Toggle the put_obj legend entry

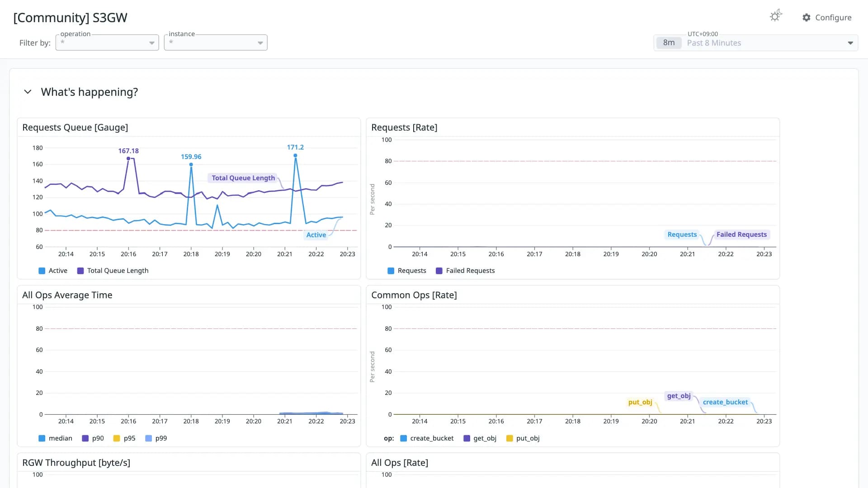[523, 438]
